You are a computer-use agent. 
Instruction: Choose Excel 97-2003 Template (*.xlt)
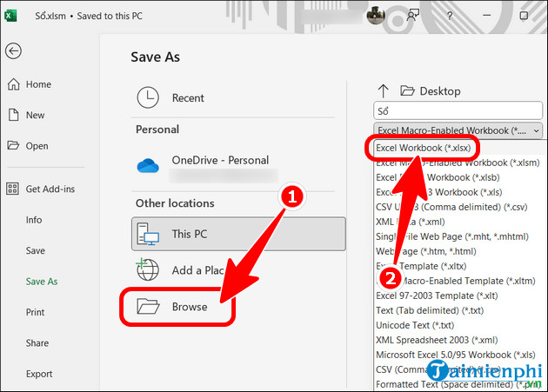(x=437, y=296)
